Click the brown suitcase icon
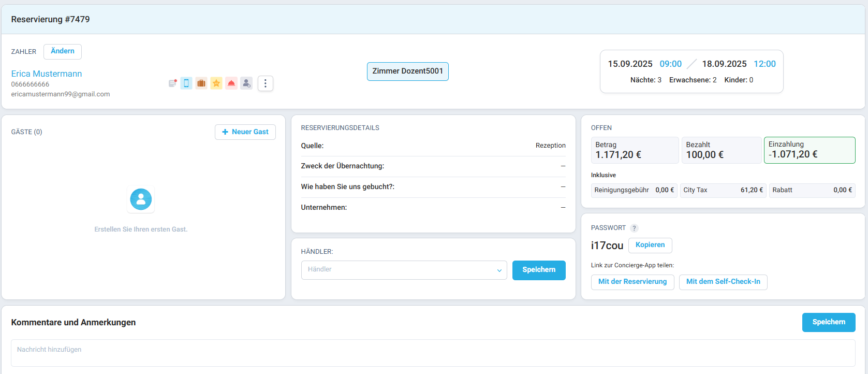 [x=201, y=83]
